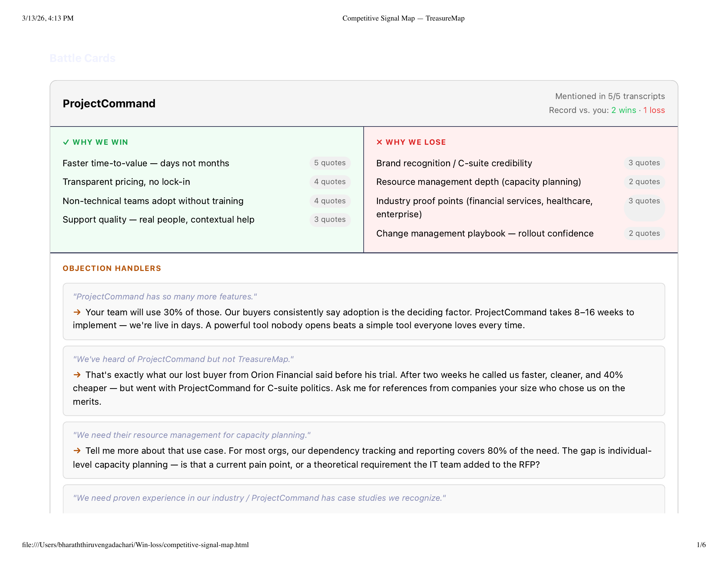Click the orange arrow before 'That's exactly what our lost buyer'
Viewport: 728px width, 563px height.
coord(77,375)
